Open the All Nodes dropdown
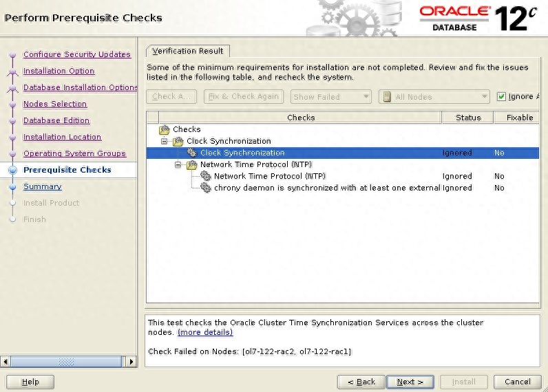548x392 pixels. 434,97
